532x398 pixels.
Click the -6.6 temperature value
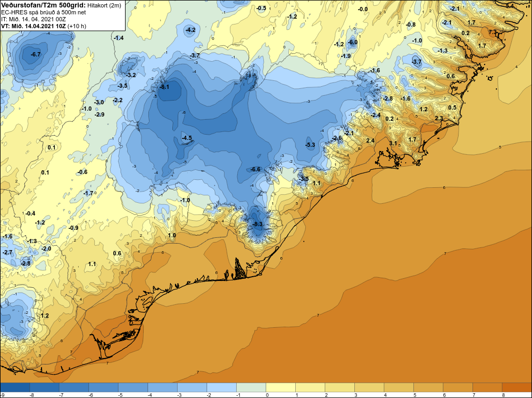coord(255,169)
